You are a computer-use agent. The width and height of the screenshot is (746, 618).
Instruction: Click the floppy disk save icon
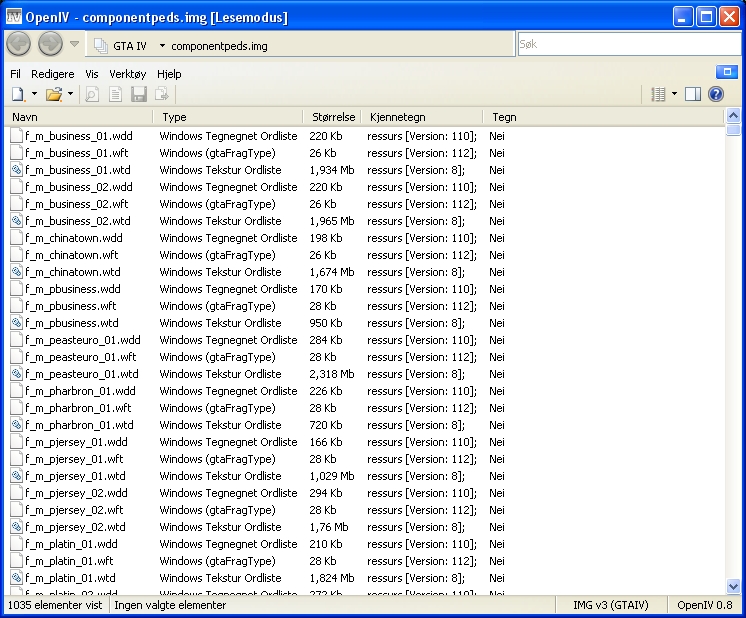(x=138, y=94)
